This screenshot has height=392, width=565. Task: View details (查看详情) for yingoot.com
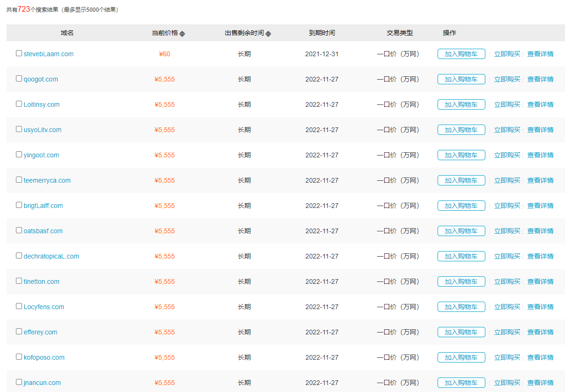541,155
